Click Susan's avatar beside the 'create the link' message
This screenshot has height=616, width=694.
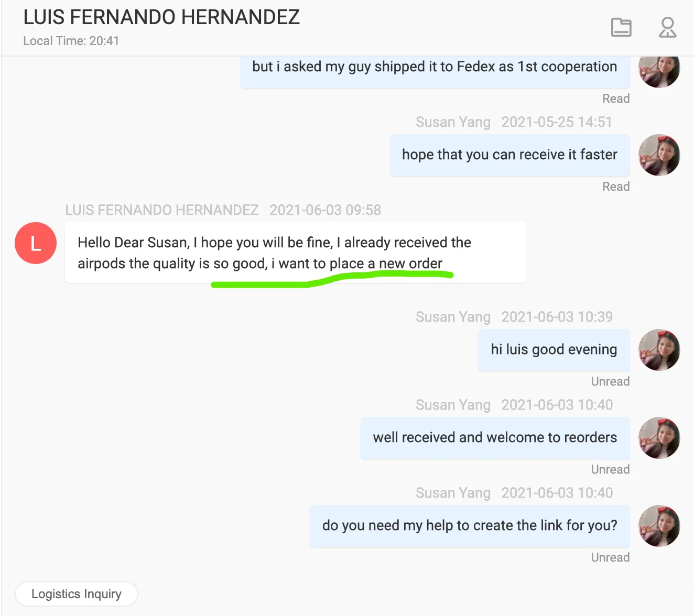659,526
